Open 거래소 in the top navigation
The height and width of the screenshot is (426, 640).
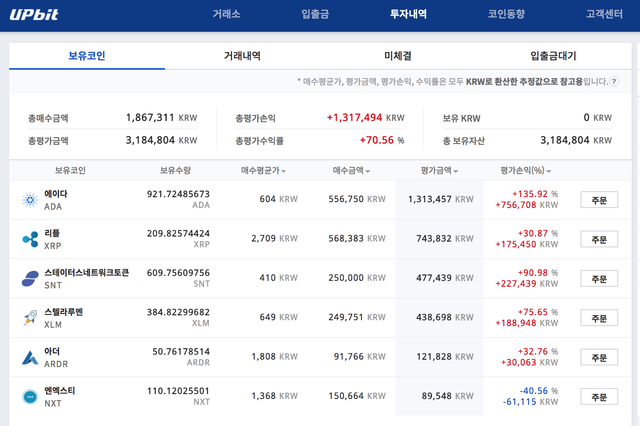point(226,14)
